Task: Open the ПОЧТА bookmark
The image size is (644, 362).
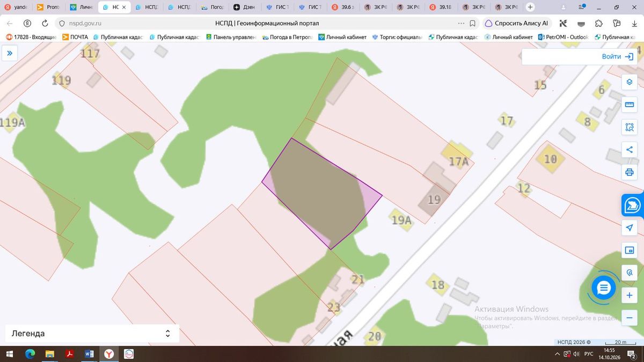Action: [x=75, y=37]
